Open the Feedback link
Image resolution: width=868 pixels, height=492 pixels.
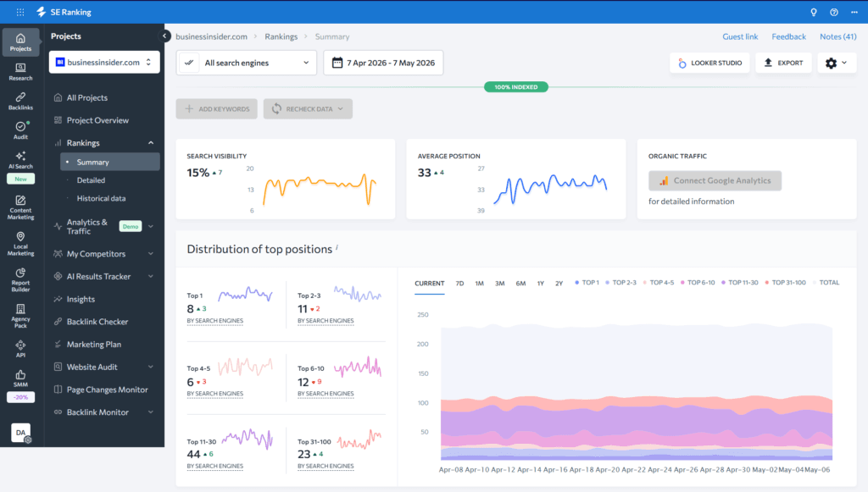click(789, 36)
